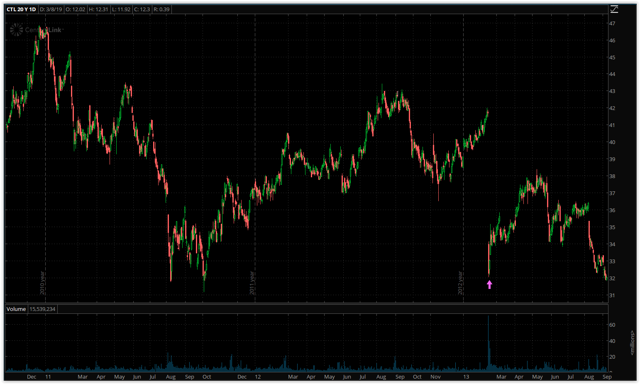Click price axis label 40
Image resolution: width=640 pixels, height=384 pixels.
coord(613,142)
